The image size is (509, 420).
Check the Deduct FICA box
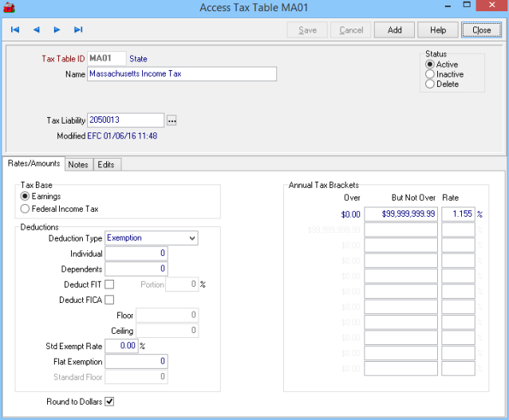point(109,300)
